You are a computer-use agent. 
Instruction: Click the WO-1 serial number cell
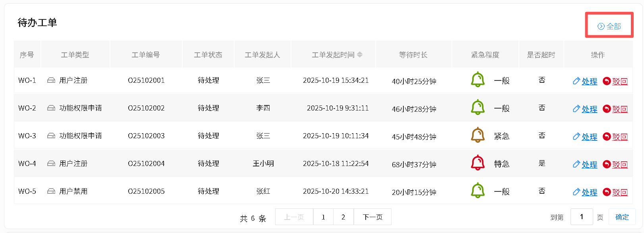point(27,80)
